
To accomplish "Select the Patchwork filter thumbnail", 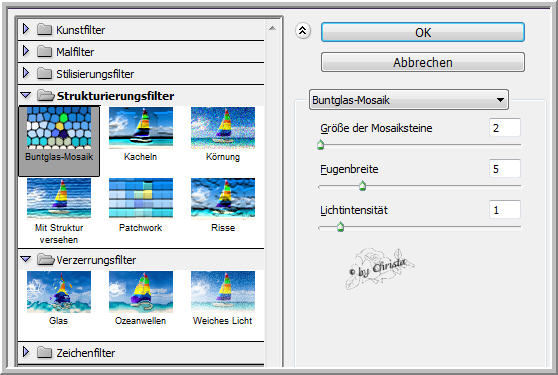I will pos(141,198).
